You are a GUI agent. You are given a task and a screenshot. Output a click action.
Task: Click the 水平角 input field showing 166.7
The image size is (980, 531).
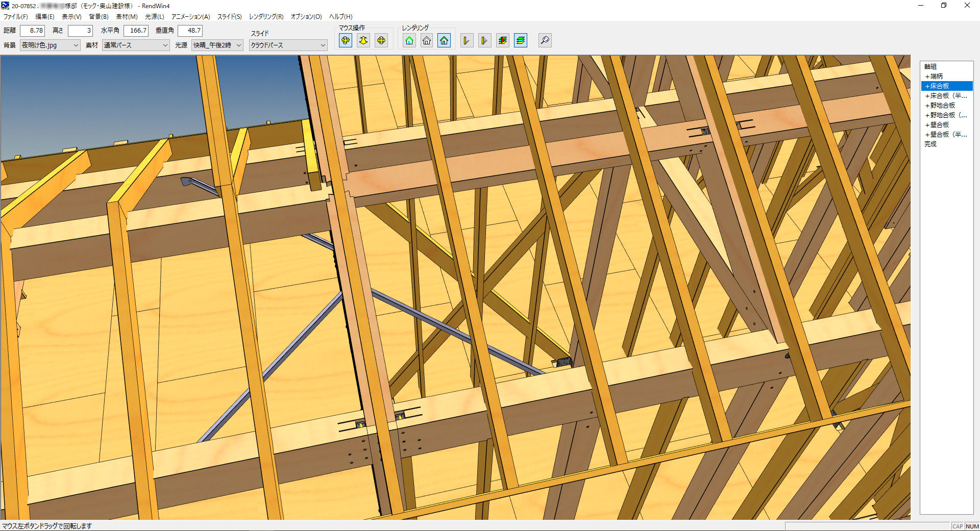pos(136,31)
